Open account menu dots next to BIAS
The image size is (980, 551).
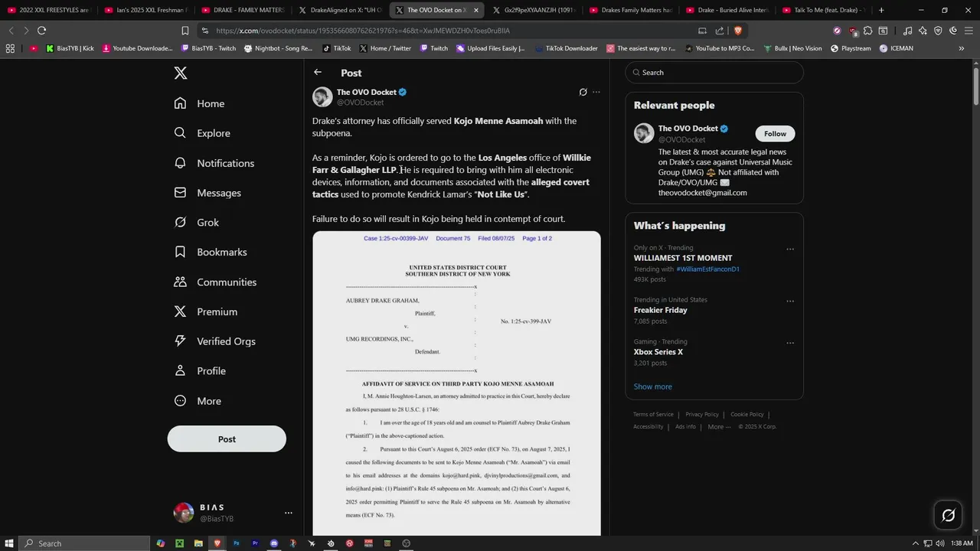click(x=288, y=513)
